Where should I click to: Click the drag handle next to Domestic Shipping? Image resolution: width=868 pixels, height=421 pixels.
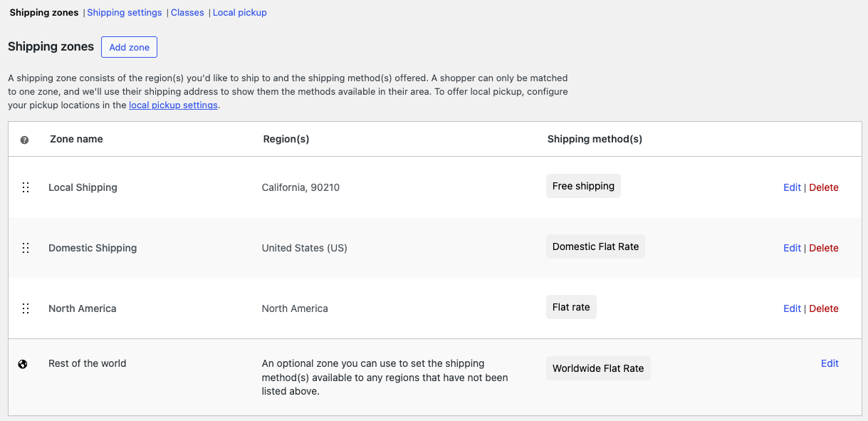(26, 248)
